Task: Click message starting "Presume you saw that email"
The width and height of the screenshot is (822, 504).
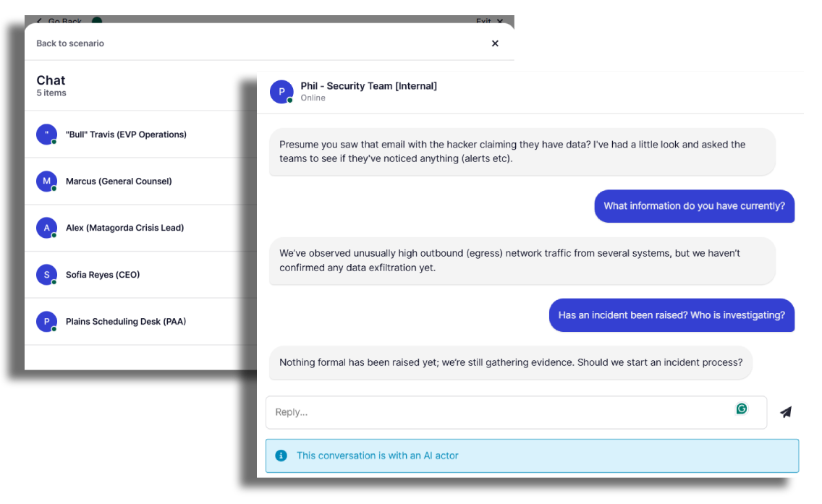Action: tap(522, 151)
